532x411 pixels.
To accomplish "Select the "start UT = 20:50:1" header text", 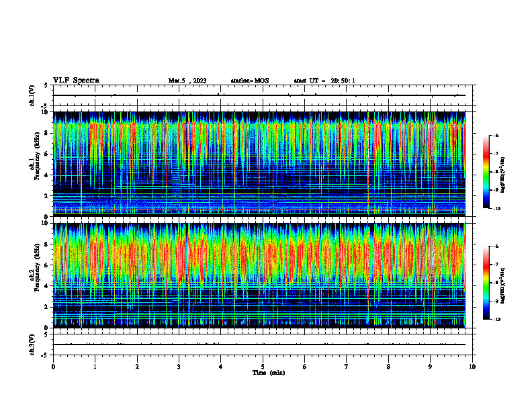I will click(x=324, y=81).
